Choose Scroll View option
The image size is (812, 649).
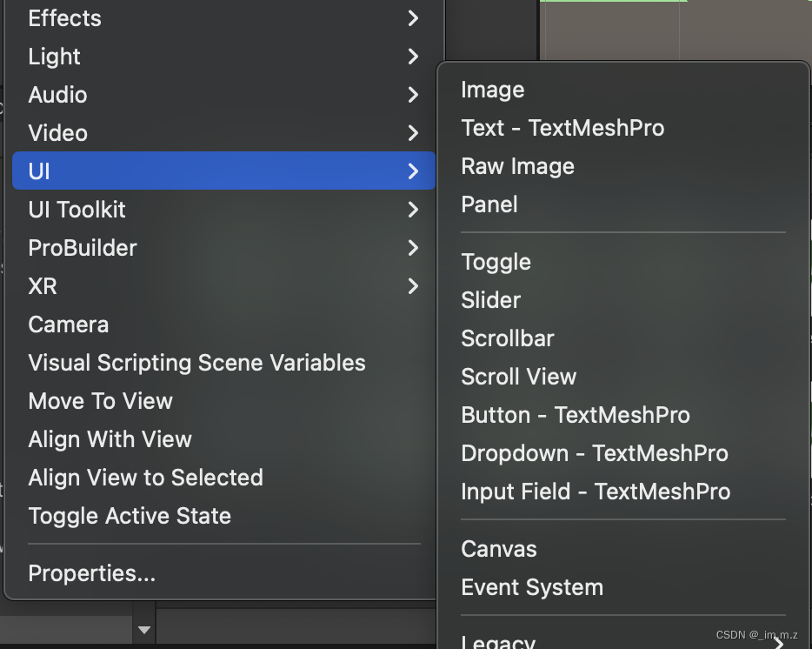pos(519,377)
